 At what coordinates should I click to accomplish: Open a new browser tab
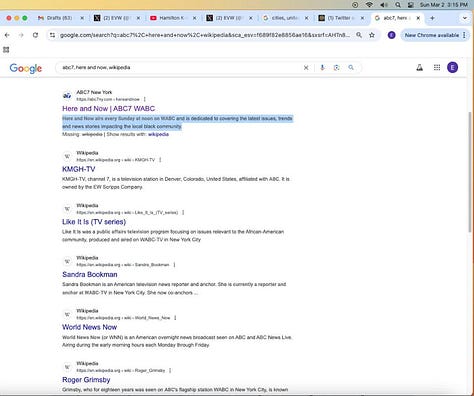point(432,18)
